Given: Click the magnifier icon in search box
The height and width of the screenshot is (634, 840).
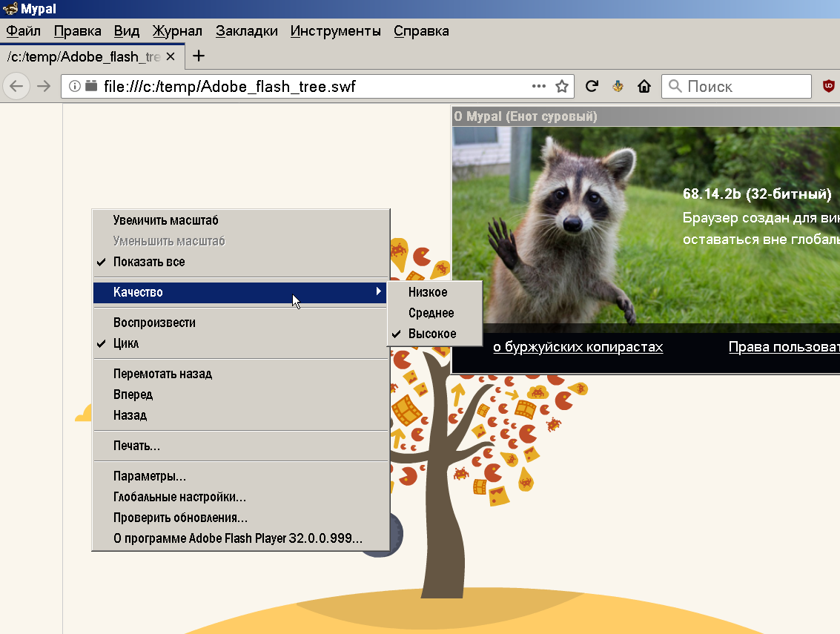Looking at the screenshot, I should click(x=675, y=86).
